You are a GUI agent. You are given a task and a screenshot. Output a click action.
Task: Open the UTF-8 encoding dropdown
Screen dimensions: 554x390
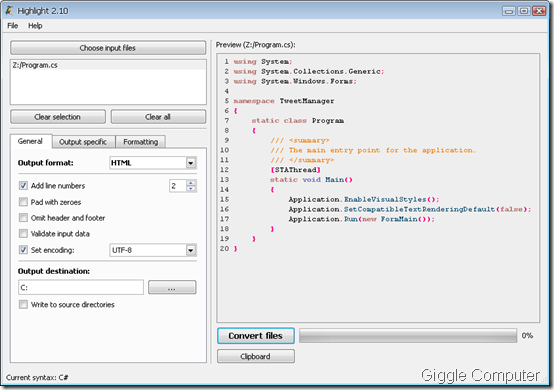(153, 250)
